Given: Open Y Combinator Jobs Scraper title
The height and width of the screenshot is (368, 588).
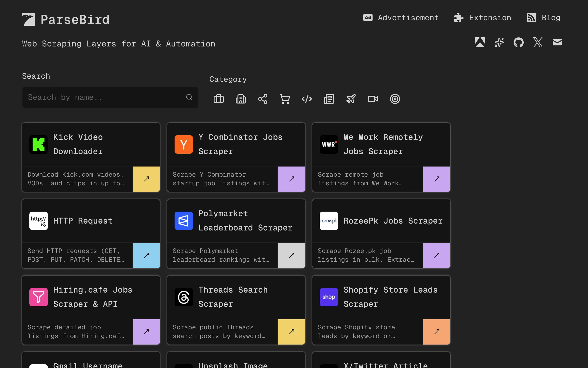Looking at the screenshot, I should (240, 144).
